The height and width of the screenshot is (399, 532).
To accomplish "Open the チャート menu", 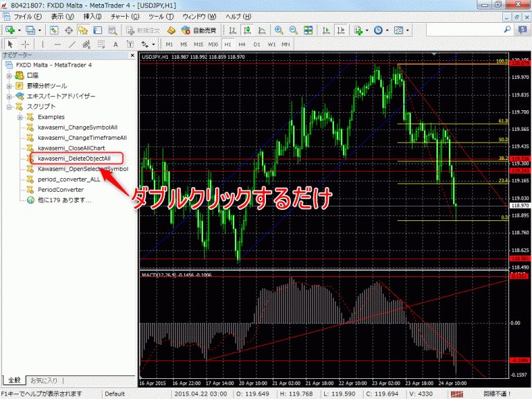I will coord(125,17).
